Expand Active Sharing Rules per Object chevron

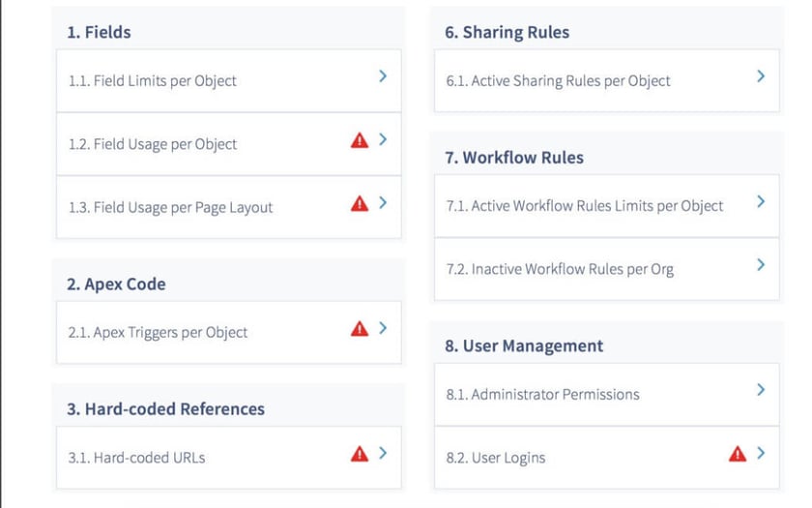pos(761,76)
